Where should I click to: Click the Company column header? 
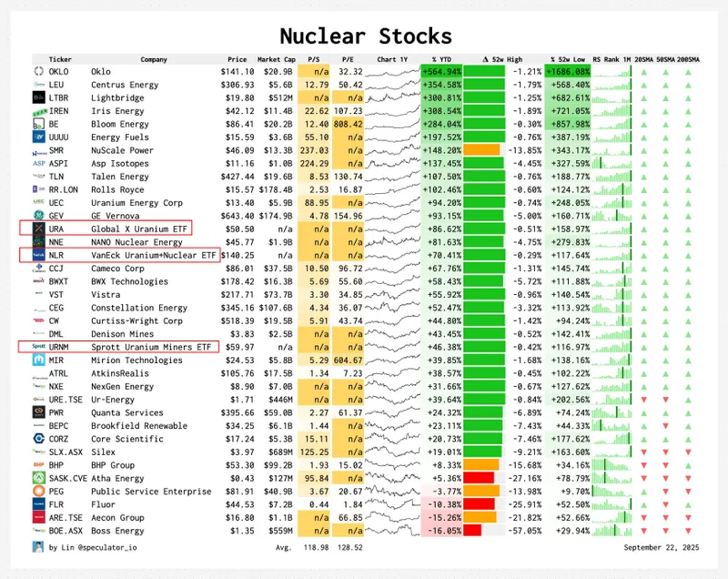(154, 59)
